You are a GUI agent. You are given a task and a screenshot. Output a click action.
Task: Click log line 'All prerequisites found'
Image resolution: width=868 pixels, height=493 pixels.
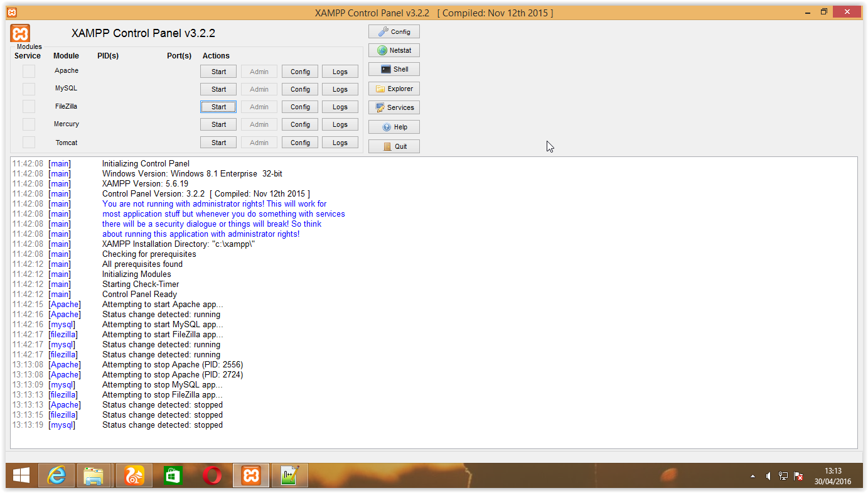tap(142, 264)
